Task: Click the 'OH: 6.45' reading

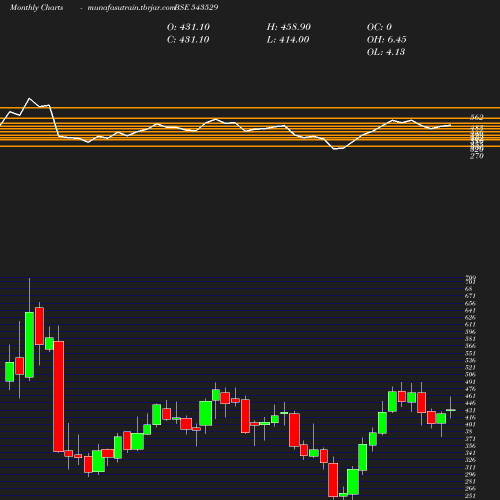Action: (387, 40)
